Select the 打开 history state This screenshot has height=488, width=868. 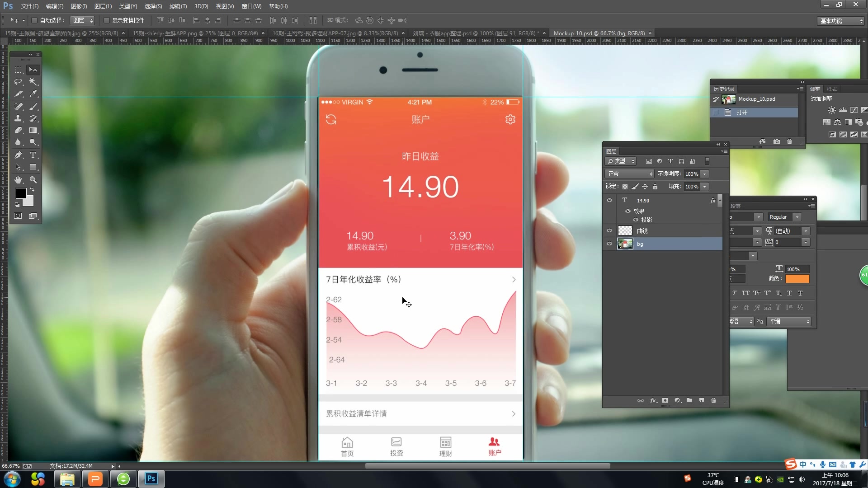742,113
